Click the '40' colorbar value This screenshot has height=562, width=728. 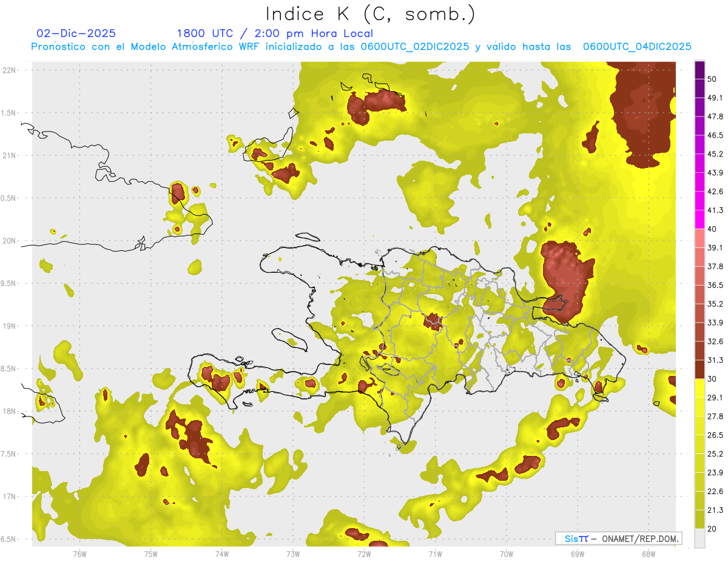pyautogui.click(x=713, y=229)
